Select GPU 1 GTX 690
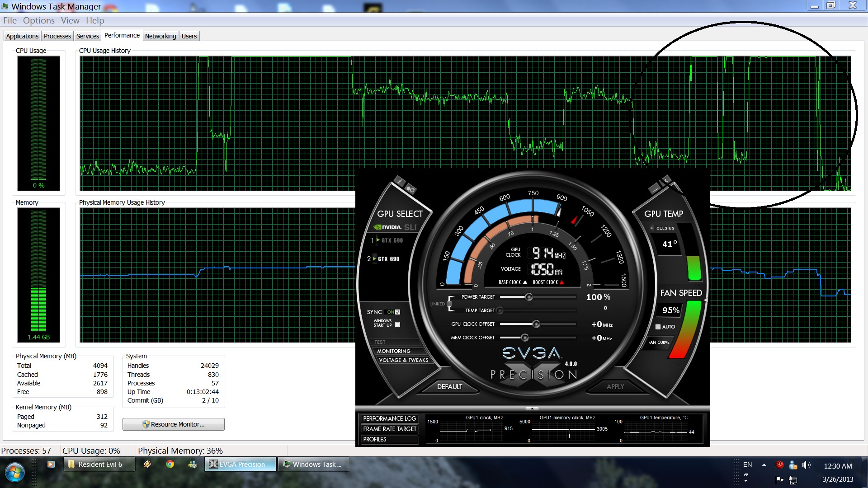 pos(391,240)
